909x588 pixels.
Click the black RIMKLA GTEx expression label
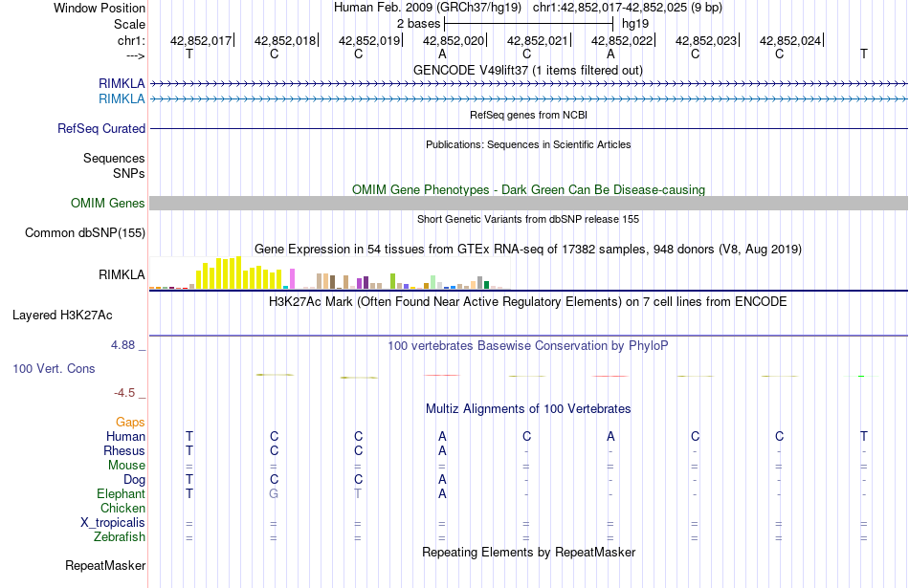tap(122, 274)
